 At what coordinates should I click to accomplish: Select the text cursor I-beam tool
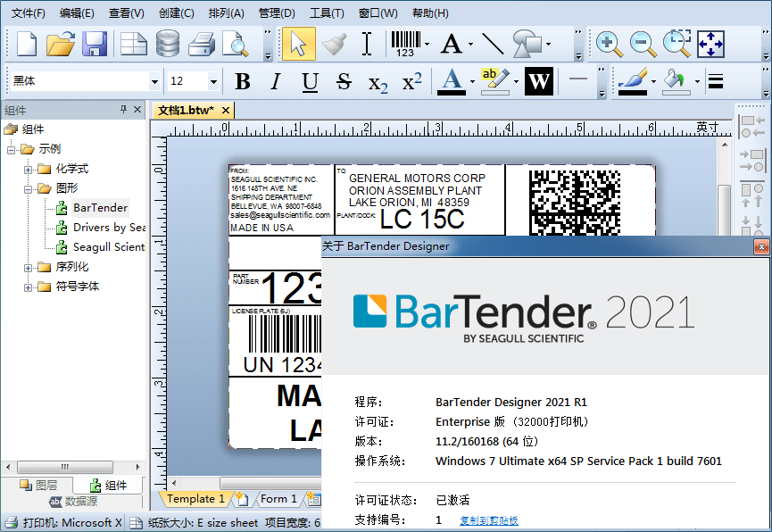367,44
